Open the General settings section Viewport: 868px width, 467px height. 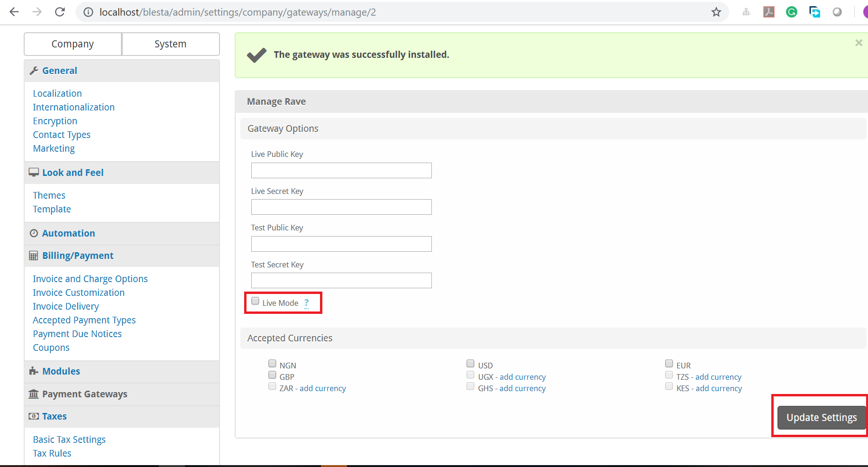pos(60,71)
